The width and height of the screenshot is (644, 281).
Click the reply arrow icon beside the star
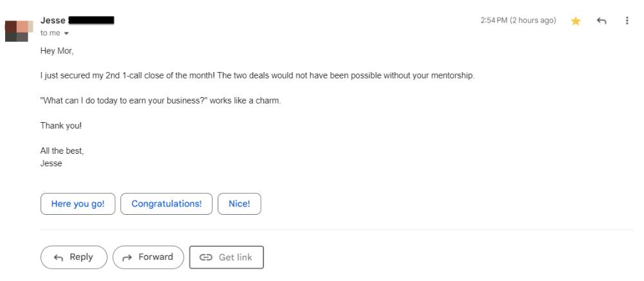(x=601, y=21)
